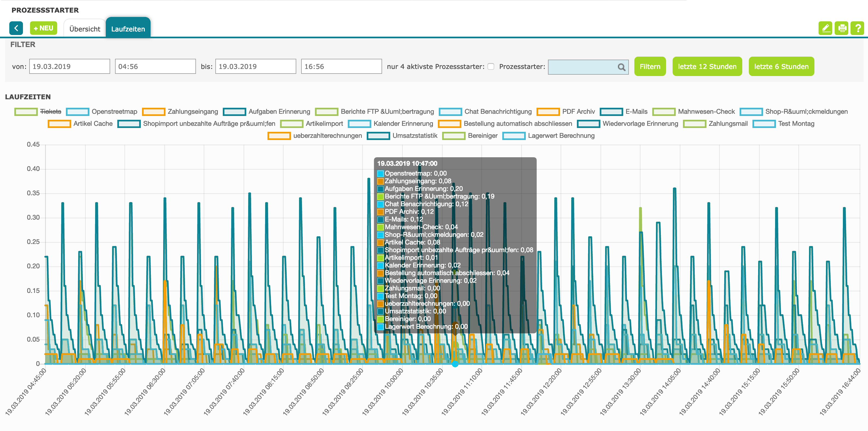The height and width of the screenshot is (431, 868).
Task: Hide the Openstreetmap series in legend
Action: (x=114, y=112)
